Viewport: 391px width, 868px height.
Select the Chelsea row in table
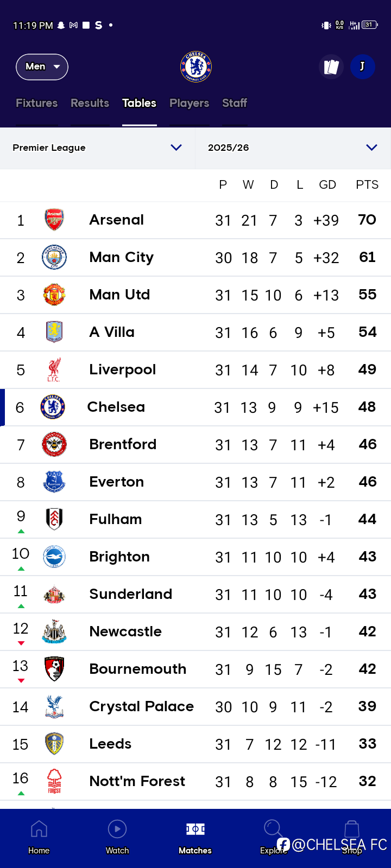click(195, 407)
